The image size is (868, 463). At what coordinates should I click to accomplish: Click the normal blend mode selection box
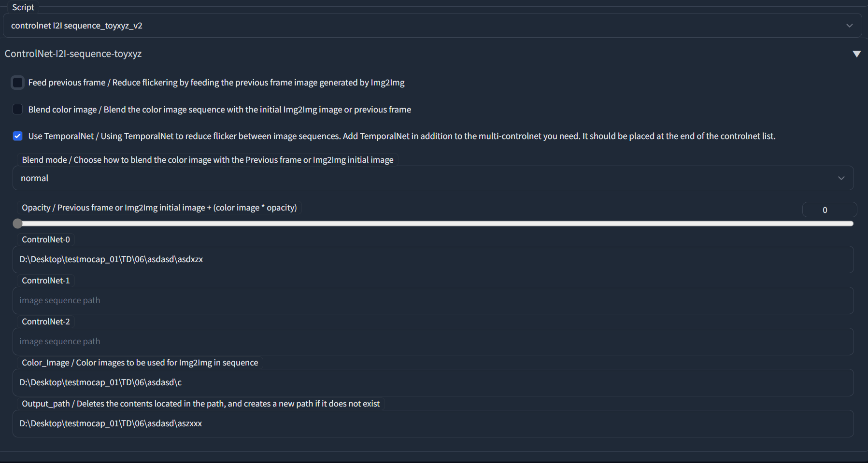coord(425,178)
